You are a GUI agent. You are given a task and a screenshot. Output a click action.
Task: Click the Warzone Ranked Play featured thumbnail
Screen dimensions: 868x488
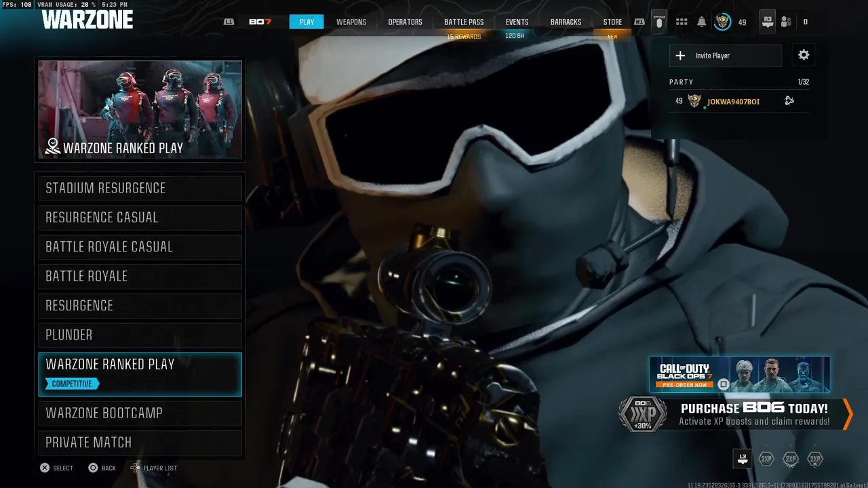point(140,110)
